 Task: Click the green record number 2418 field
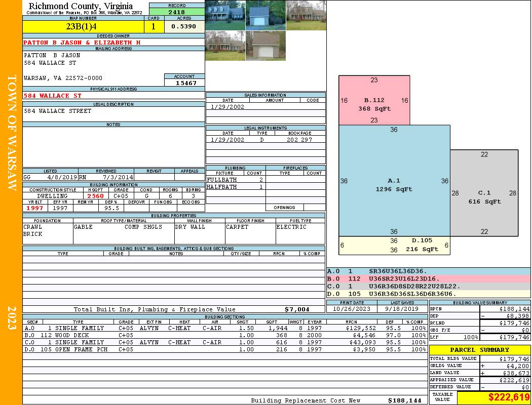(x=177, y=12)
